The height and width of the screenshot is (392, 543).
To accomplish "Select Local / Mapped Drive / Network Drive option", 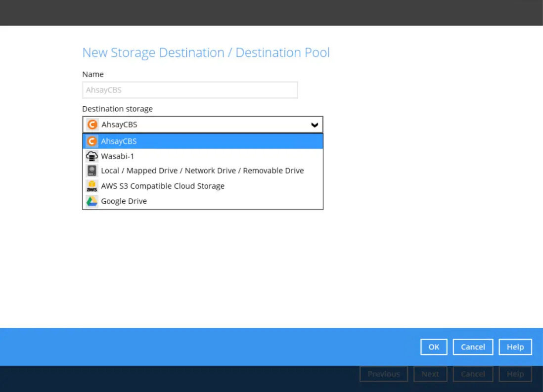I will coord(202,171).
